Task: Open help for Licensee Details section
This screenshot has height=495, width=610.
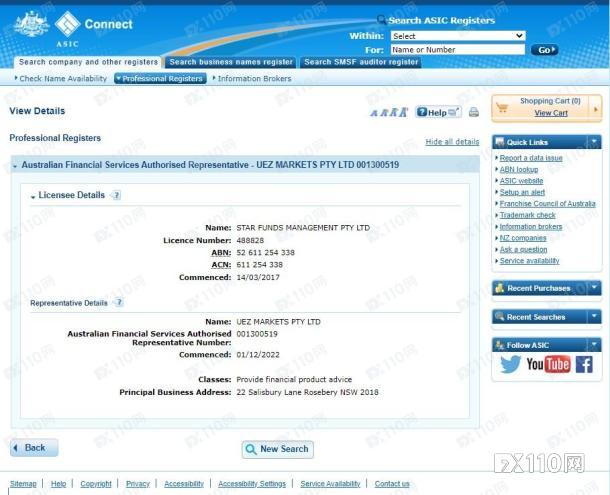Action: point(116,196)
